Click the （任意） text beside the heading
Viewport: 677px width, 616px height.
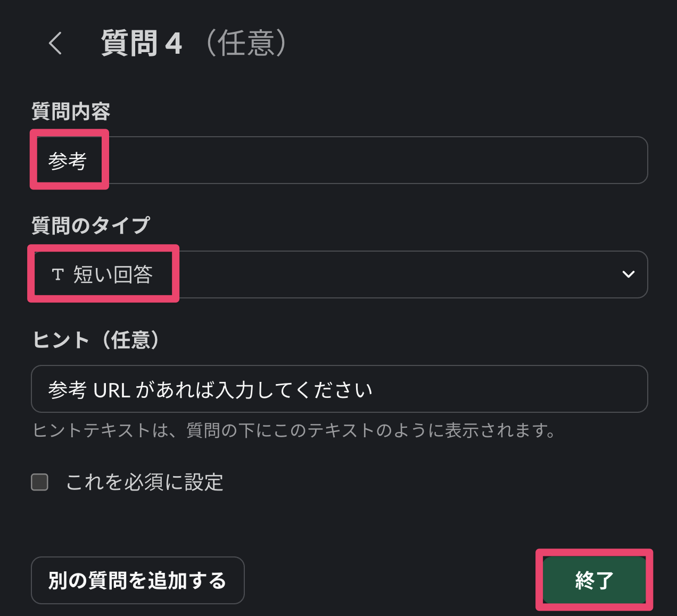[x=246, y=43]
